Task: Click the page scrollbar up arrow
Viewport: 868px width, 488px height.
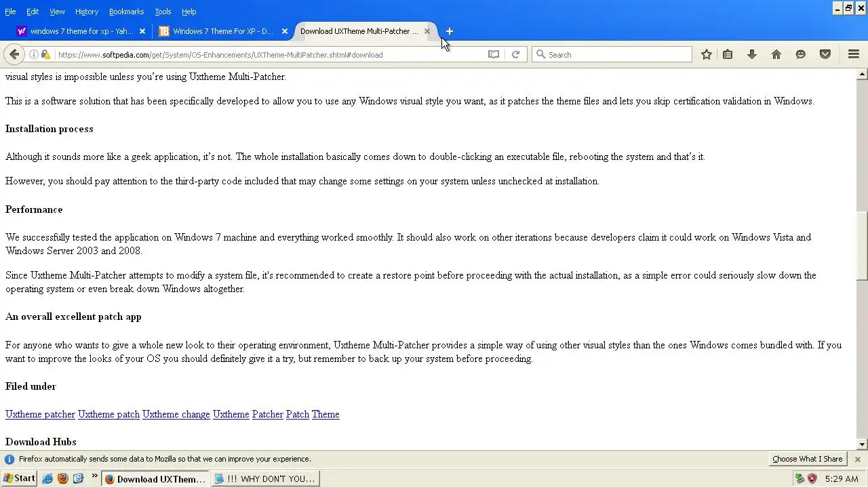Action: (862, 74)
